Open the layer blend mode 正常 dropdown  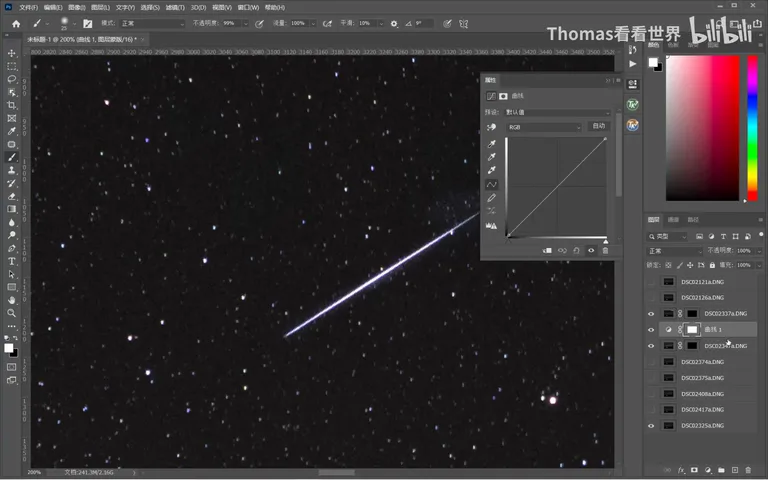click(x=674, y=251)
